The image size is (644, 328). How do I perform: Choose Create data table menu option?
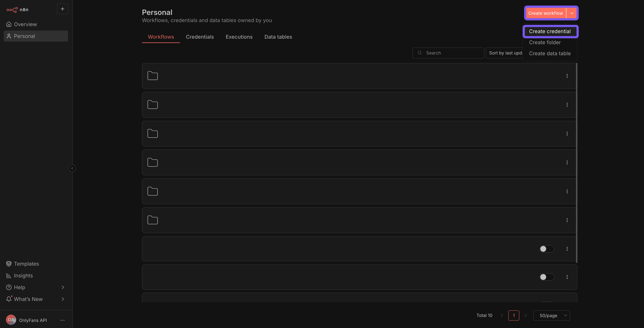pyautogui.click(x=550, y=54)
